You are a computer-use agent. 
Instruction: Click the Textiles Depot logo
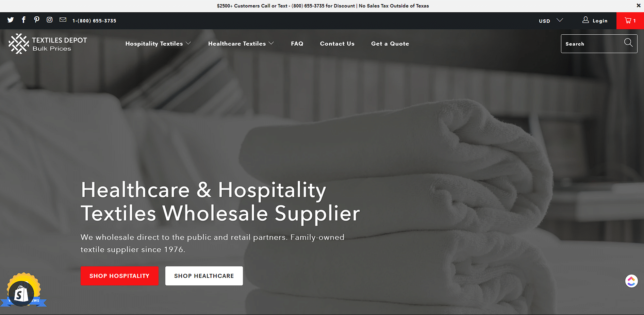tap(48, 44)
